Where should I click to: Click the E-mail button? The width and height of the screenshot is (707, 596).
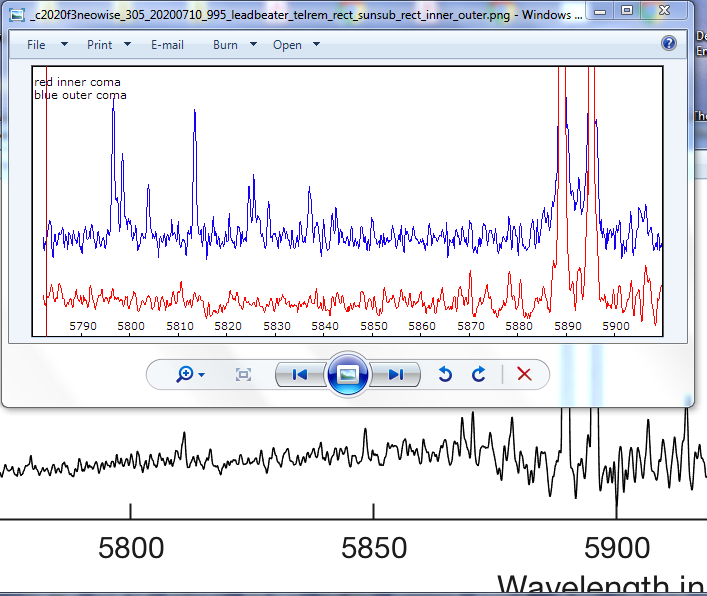pyautogui.click(x=167, y=45)
